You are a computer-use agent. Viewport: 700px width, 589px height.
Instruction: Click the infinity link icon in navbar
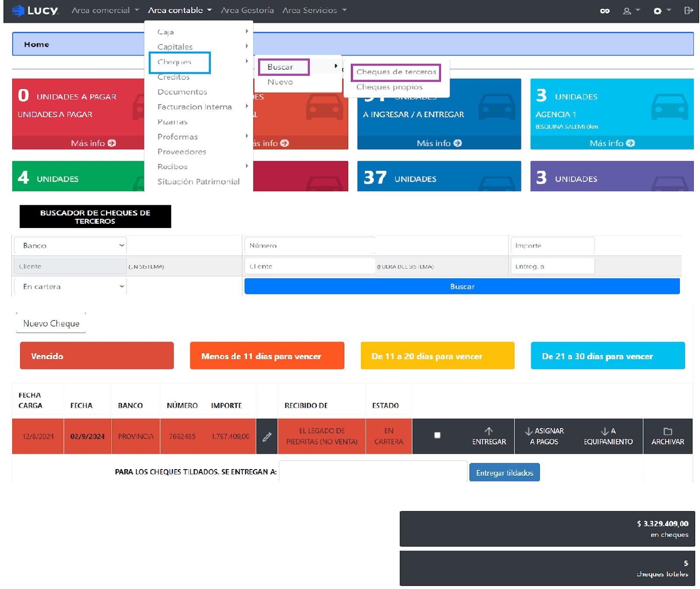click(x=605, y=11)
